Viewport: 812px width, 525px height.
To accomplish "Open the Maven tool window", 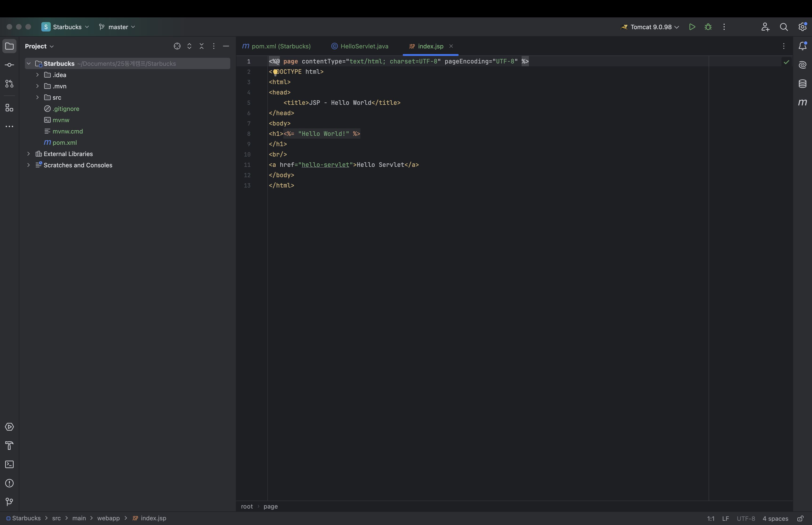I will click(x=802, y=102).
